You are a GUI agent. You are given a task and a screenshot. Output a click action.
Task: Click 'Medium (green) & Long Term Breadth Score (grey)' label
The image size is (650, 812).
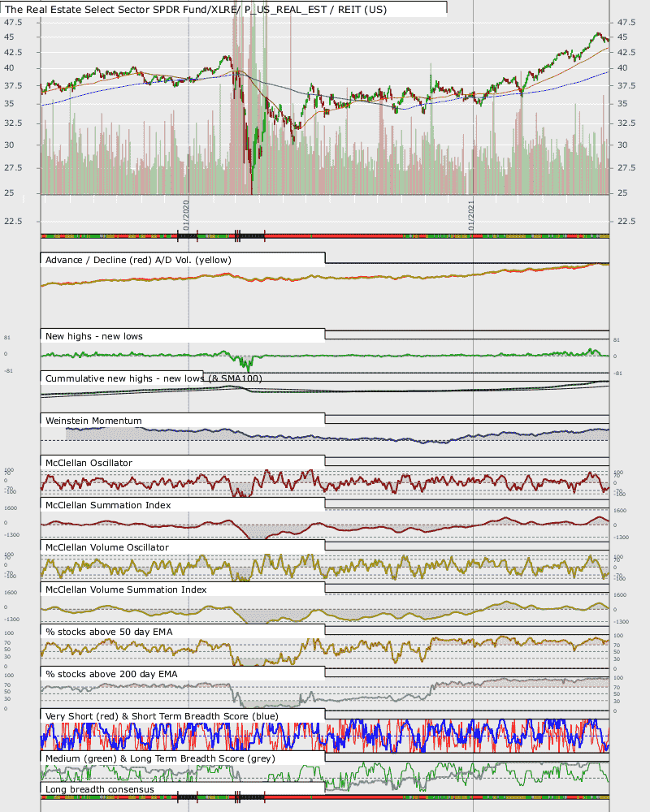click(160, 758)
